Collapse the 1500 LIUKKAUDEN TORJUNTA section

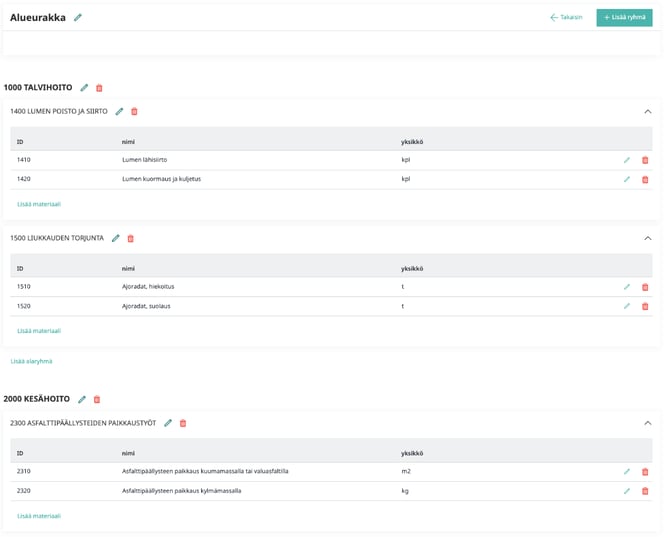tap(647, 238)
